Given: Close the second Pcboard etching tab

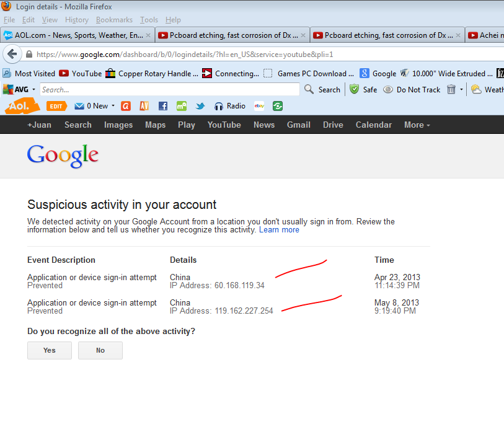Looking at the screenshot, I should (x=458, y=35).
